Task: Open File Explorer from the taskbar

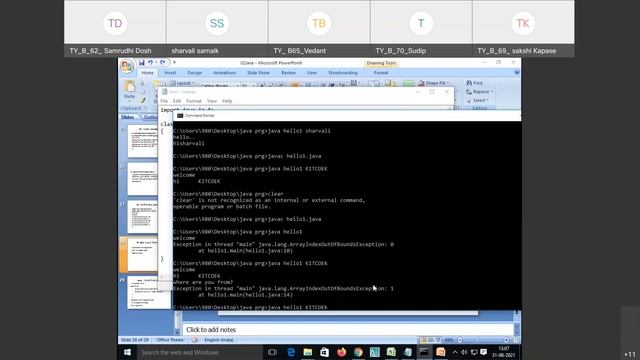Action: click(308, 352)
